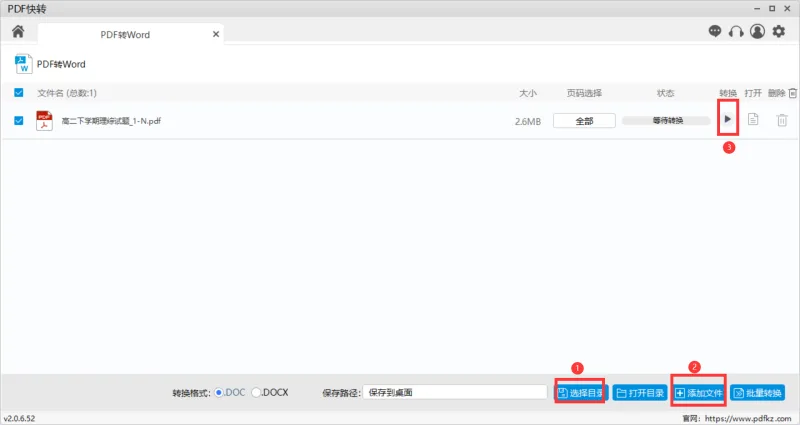The height and width of the screenshot is (425, 800).
Task: Delete the 高二下学期理综试题_1-N.pdf row trash icon
Action: point(782,120)
